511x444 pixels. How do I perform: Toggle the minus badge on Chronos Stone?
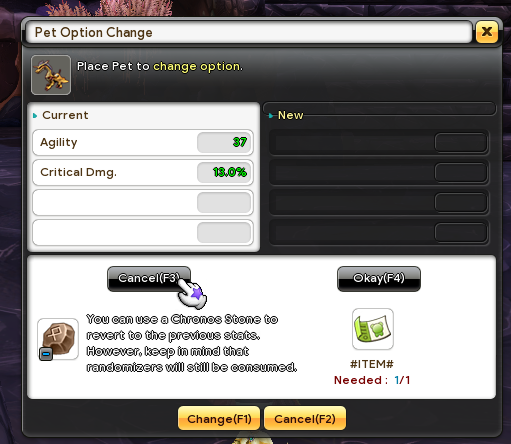(x=46, y=354)
